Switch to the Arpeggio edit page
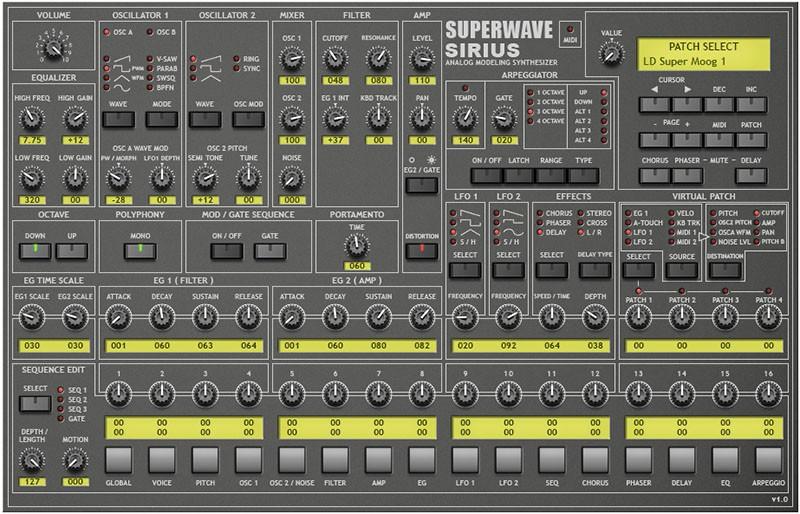This screenshot has height=514, width=800. point(768,459)
